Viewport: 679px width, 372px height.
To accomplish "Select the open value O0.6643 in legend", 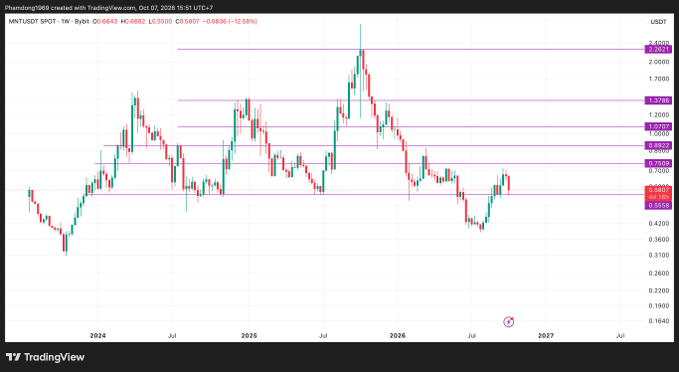I will tap(104, 21).
